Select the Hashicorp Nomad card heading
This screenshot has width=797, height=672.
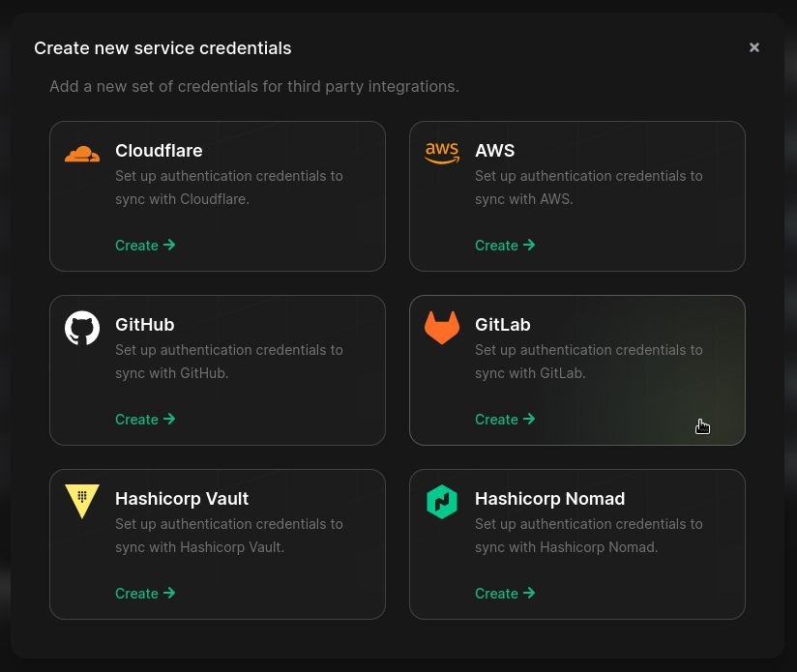click(550, 499)
